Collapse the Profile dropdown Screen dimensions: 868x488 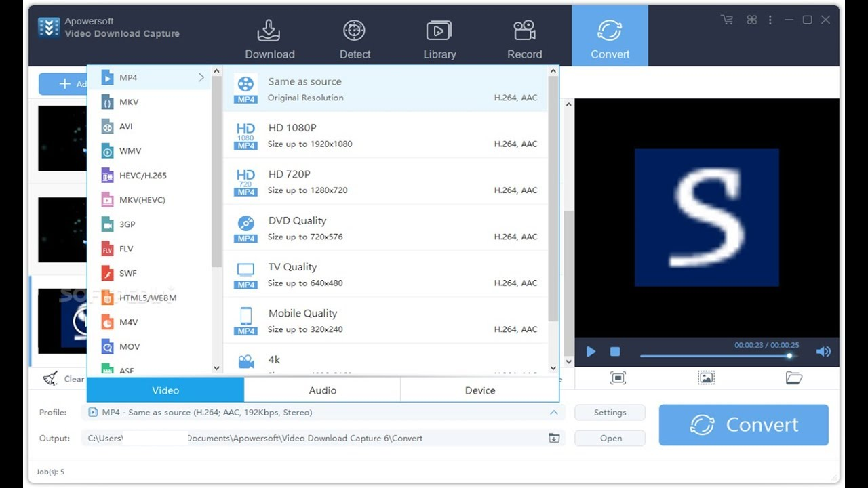[x=554, y=412]
